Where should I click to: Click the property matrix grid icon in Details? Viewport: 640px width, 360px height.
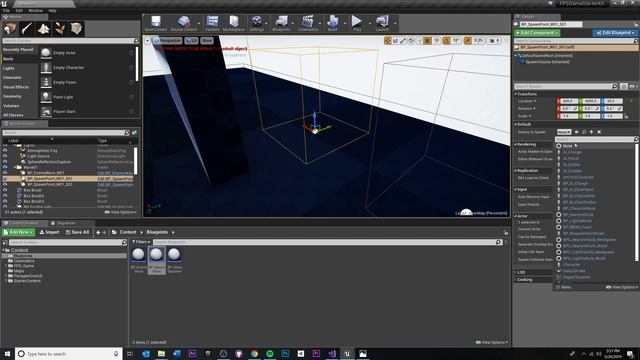tap(623, 87)
